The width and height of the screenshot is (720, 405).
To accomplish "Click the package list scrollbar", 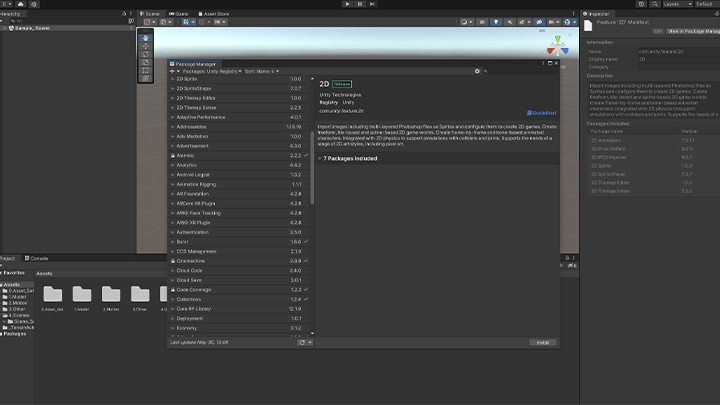I will (312, 168).
